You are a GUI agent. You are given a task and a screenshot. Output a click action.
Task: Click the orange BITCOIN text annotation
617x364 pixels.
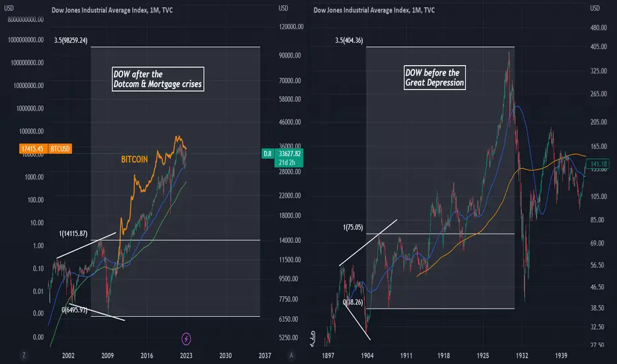coord(134,159)
